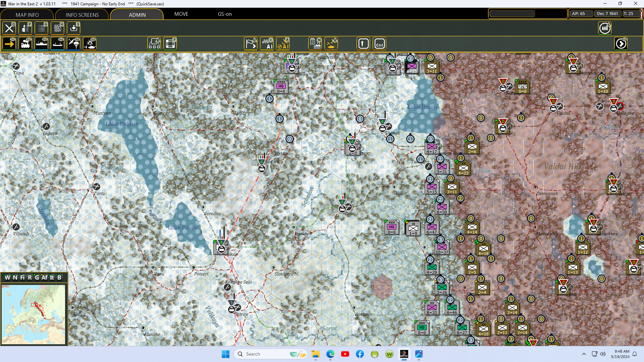Toggle the Af theater filter button
The height and width of the screenshot is (362, 644).
pyautogui.click(x=44, y=278)
